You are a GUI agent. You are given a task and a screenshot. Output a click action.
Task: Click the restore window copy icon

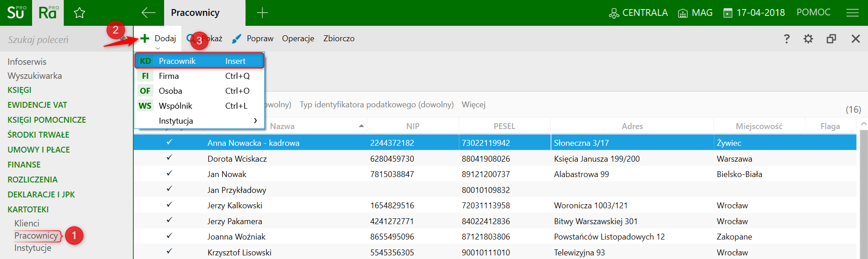(831, 38)
